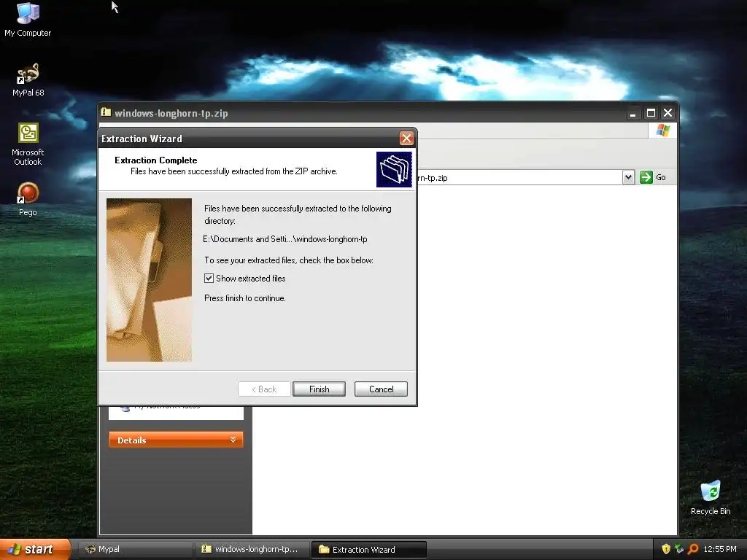The height and width of the screenshot is (560, 747).
Task: Click Windows flag logo in zip window
Action: point(662,131)
